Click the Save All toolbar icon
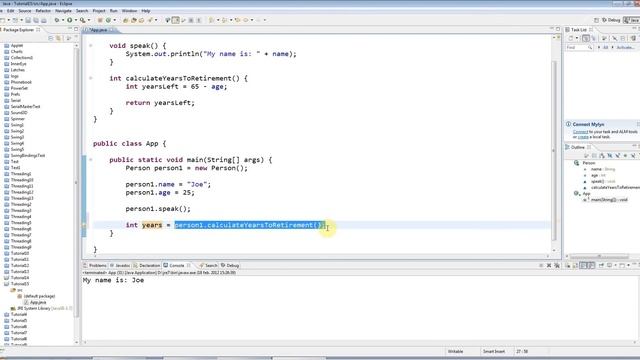 click(36, 20)
